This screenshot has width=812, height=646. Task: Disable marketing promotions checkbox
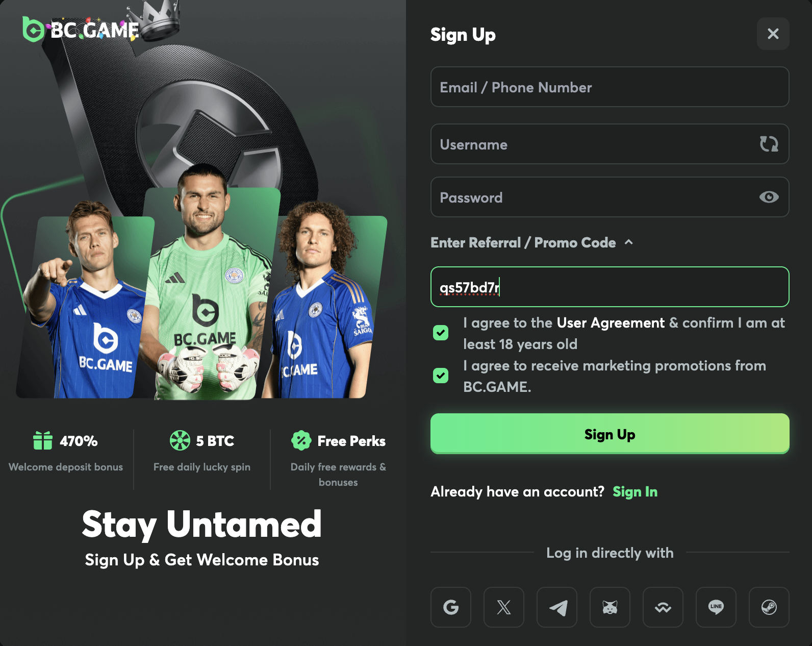[x=441, y=376]
